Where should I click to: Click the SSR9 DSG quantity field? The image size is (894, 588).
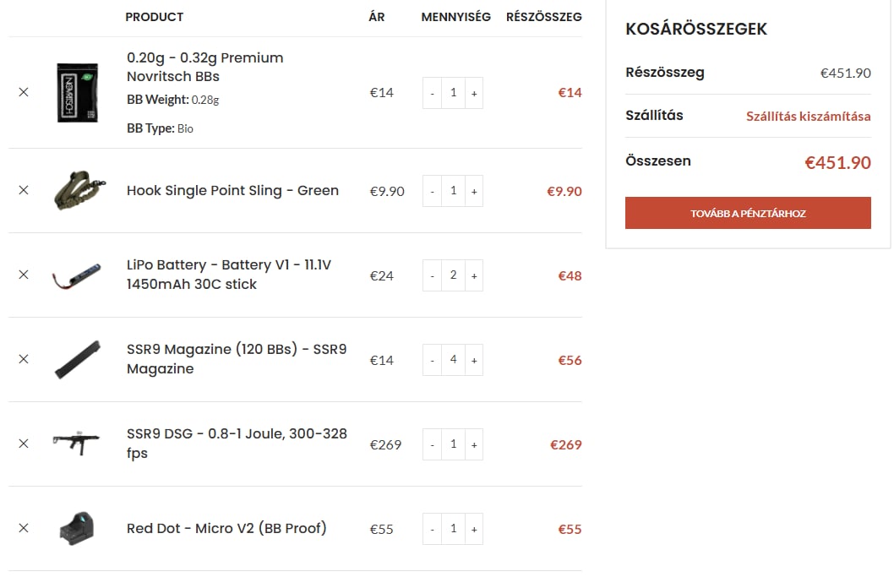point(453,444)
